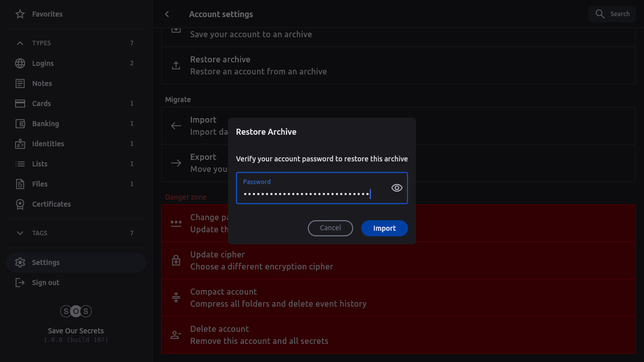This screenshot has height=362, width=644.
Task: Select the Files attachment icon
Action: tap(20, 184)
